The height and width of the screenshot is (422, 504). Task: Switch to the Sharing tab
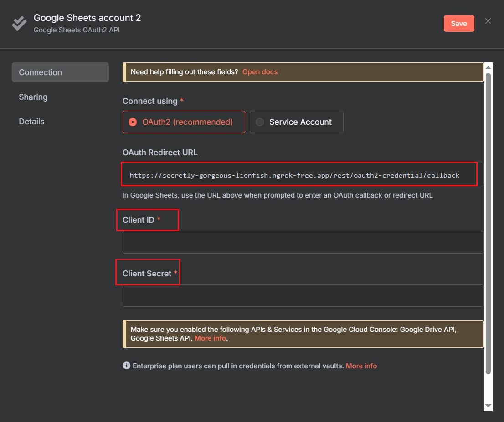coord(33,97)
